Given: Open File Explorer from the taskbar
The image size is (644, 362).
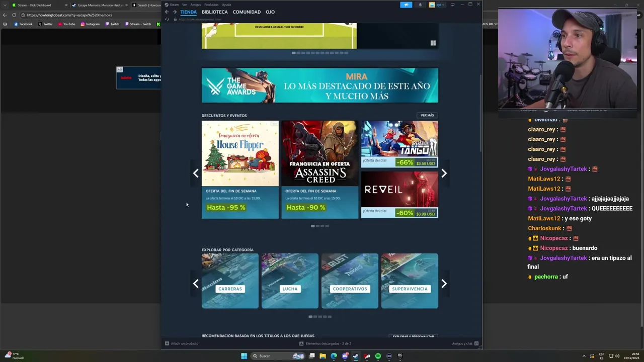Looking at the screenshot, I should pos(323,356).
